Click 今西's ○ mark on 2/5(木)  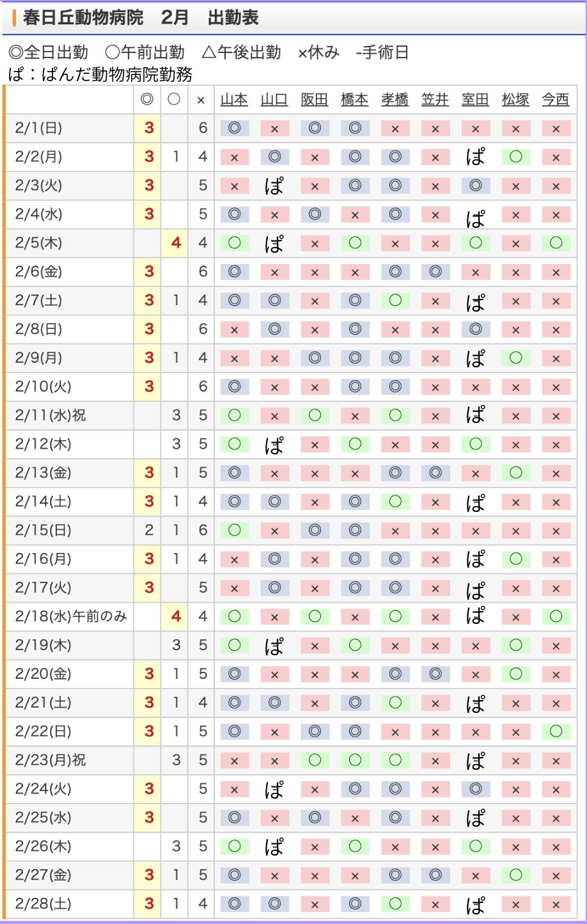click(x=556, y=243)
